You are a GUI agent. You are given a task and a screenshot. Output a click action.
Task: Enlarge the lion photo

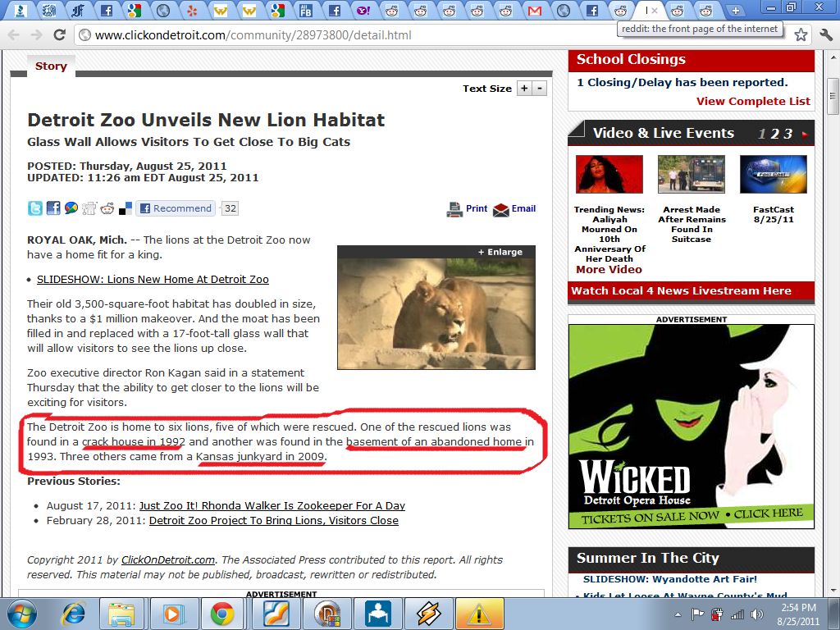(x=500, y=252)
